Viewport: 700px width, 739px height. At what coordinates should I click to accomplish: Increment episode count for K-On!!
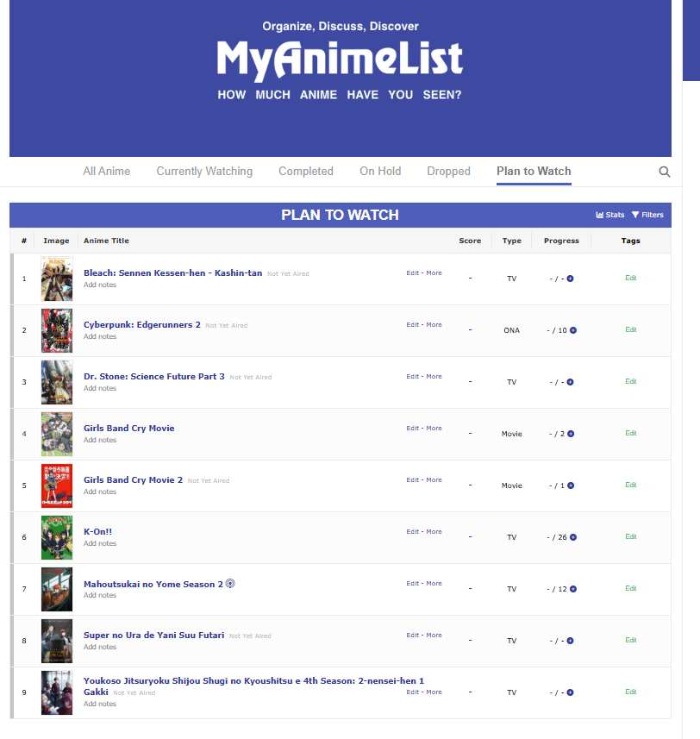(573, 537)
